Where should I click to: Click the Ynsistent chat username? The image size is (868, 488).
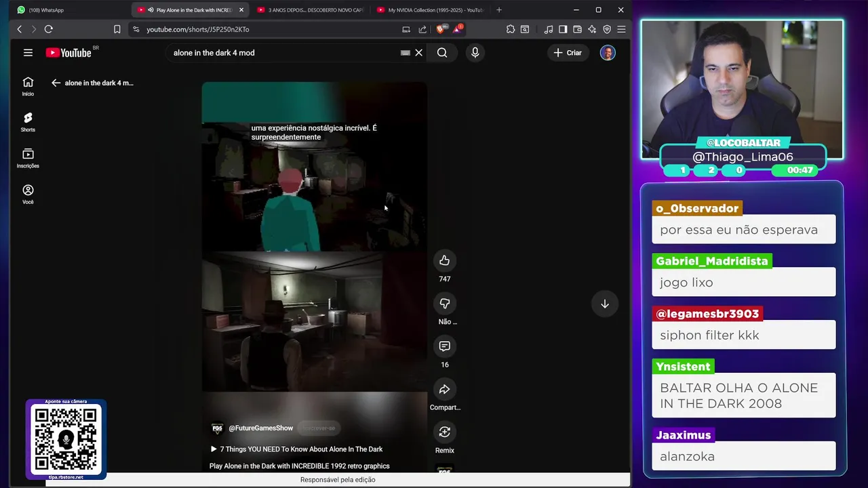click(x=683, y=367)
